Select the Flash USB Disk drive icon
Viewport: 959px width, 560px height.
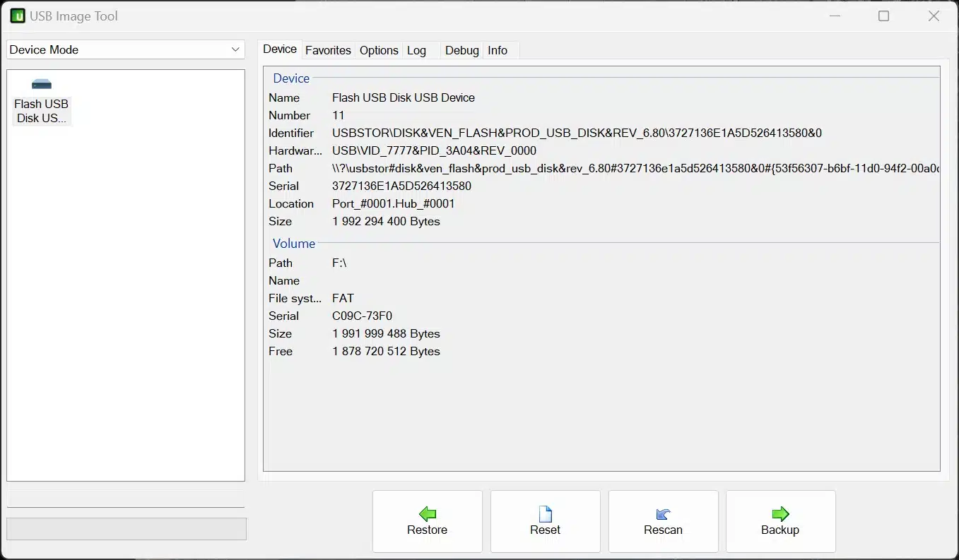(42, 84)
